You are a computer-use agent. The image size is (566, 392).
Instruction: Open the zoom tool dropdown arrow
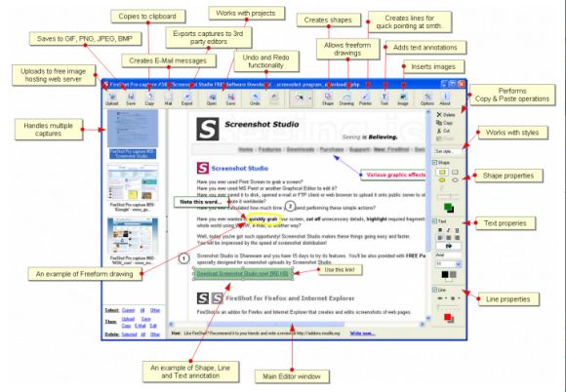(309, 98)
